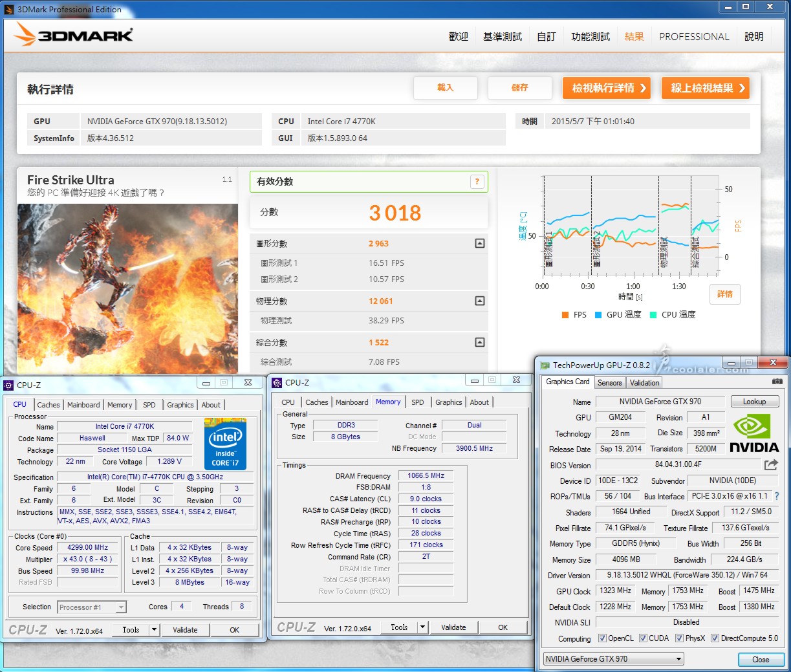Click the 3DMark logo in the header
The image size is (791, 672).
coord(73,34)
